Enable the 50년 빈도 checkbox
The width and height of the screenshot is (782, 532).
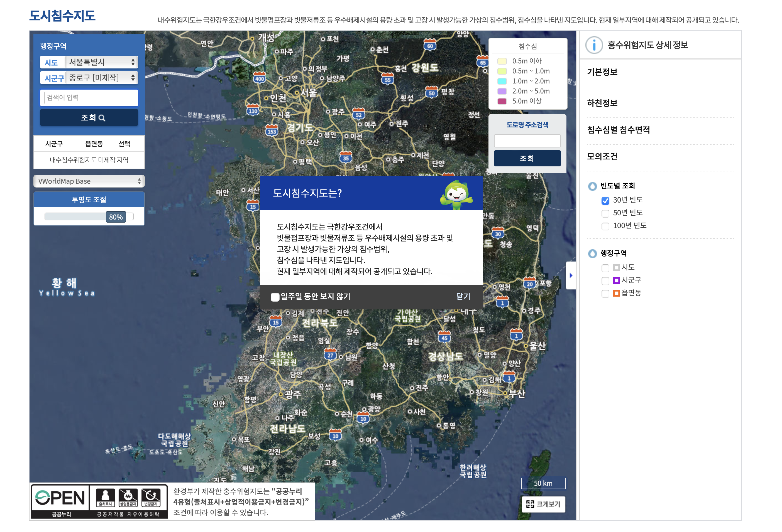[605, 213]
